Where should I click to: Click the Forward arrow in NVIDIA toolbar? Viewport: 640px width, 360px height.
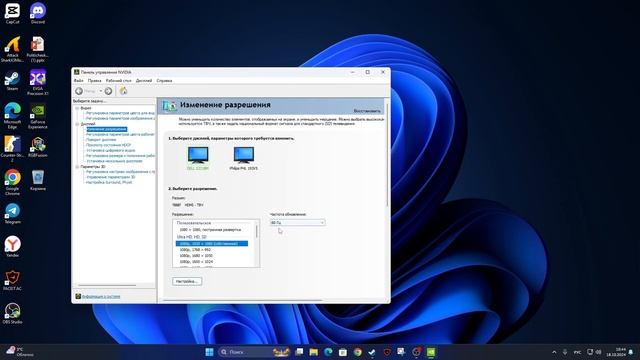click(x=108, y=91)
